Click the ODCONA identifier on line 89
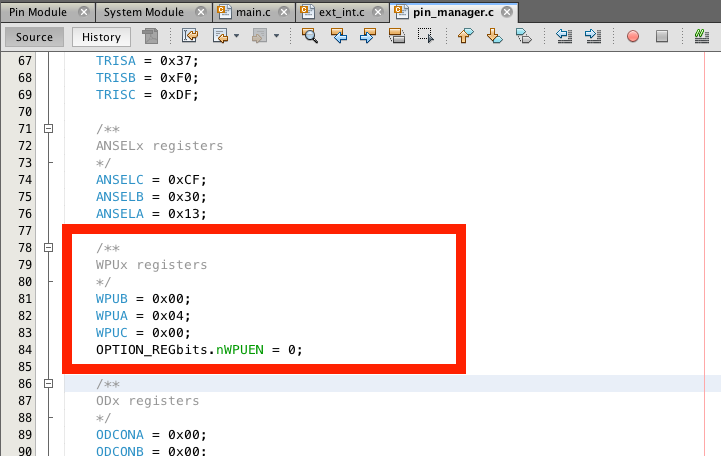Viewport: 721px width, 456px height. (x=120, y=435)
